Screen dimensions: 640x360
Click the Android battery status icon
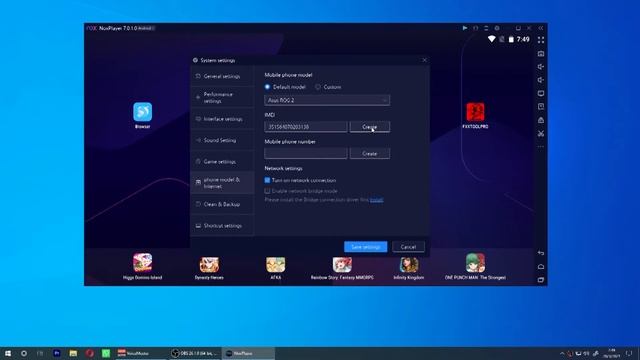511,39
